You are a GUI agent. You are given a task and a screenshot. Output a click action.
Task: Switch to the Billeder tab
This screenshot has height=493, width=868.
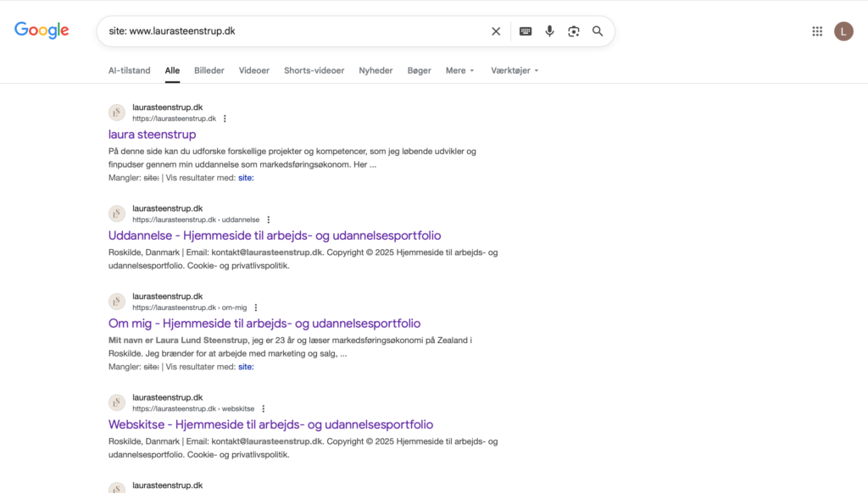point(209,70)
